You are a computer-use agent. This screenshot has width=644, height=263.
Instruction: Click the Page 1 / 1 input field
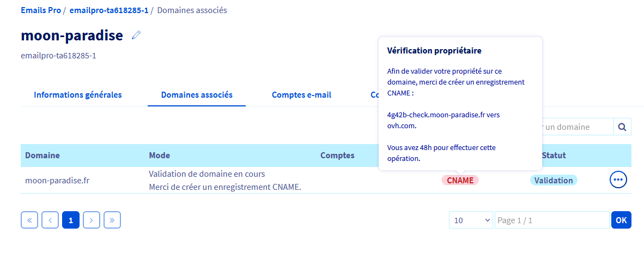click(x=551, y=220)
